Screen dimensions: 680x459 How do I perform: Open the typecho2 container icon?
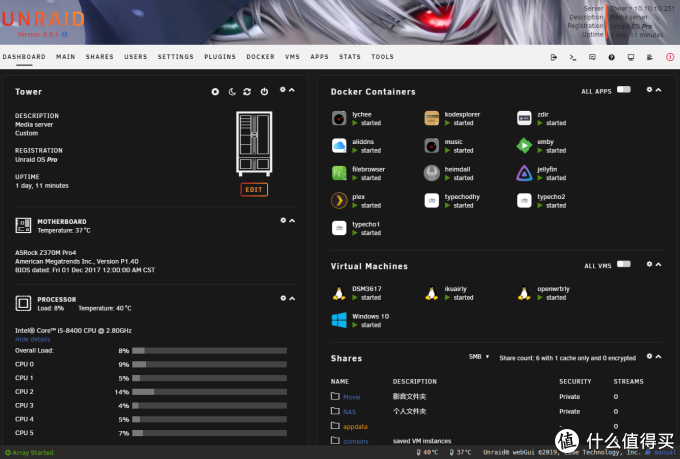click(524, 201)
